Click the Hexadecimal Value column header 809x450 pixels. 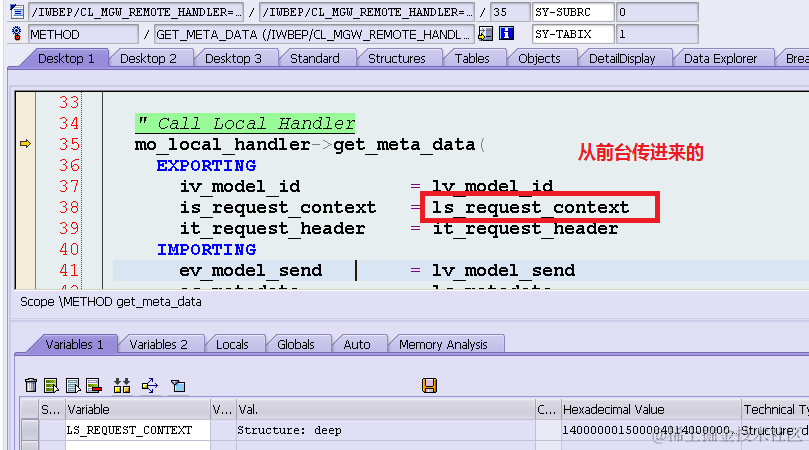point(650,409)
